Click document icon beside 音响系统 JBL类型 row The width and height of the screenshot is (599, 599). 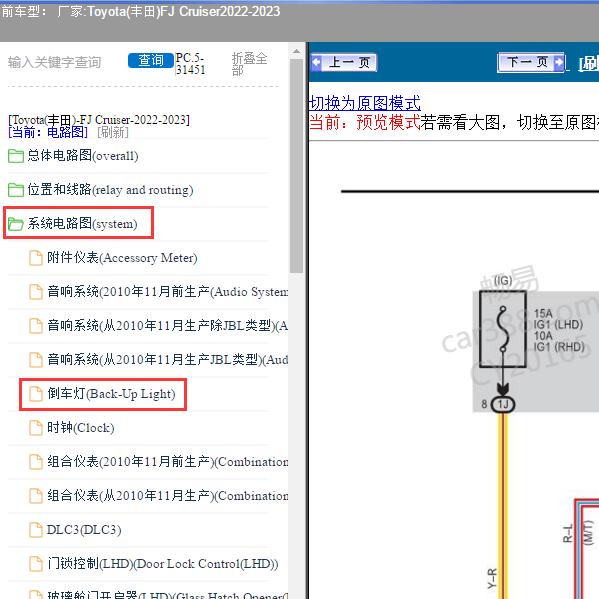coord(36,360)
